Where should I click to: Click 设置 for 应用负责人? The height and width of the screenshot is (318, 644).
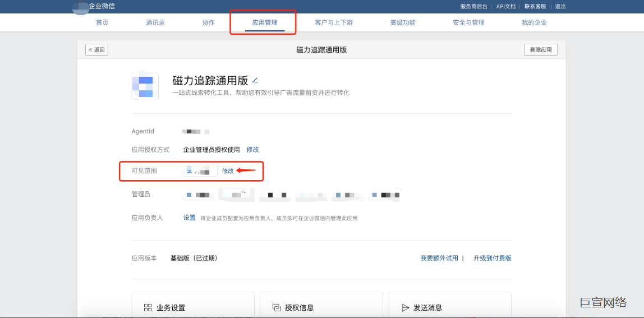tap(190, 218)
